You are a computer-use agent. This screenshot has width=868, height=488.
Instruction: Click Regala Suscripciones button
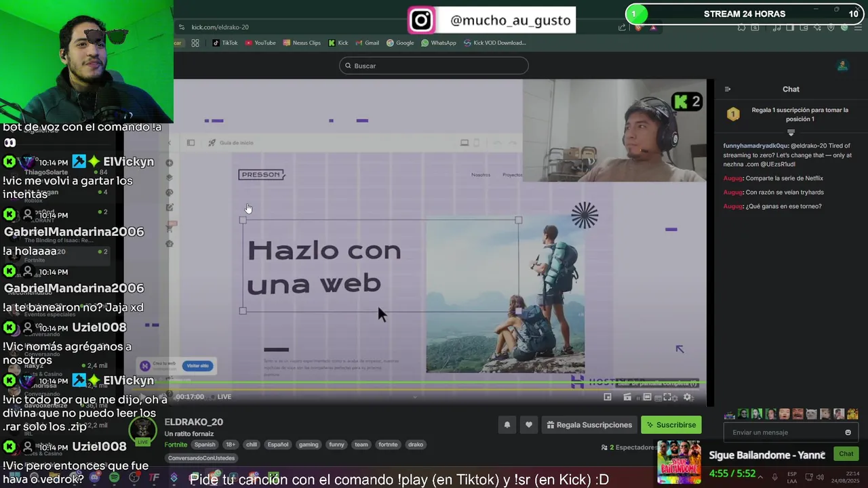589,425
